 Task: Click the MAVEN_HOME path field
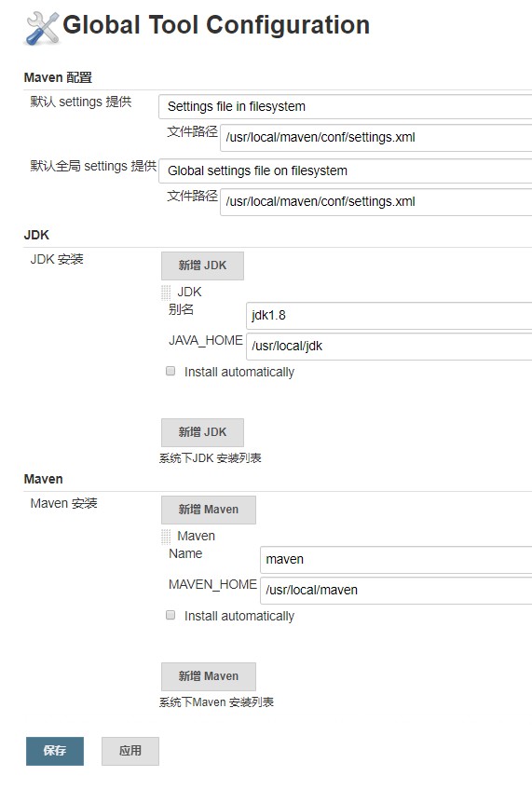(x=396, y=591)
